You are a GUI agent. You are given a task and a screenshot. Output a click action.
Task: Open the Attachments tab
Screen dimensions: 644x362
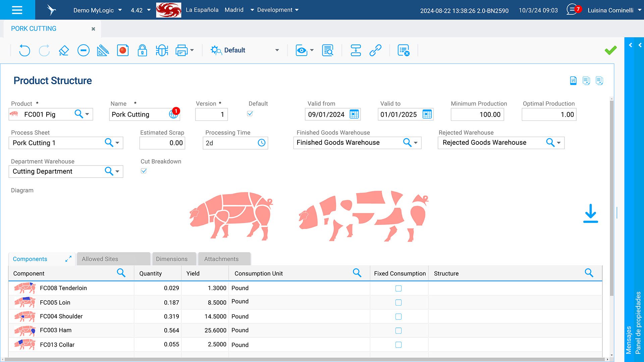pos(221,259)
